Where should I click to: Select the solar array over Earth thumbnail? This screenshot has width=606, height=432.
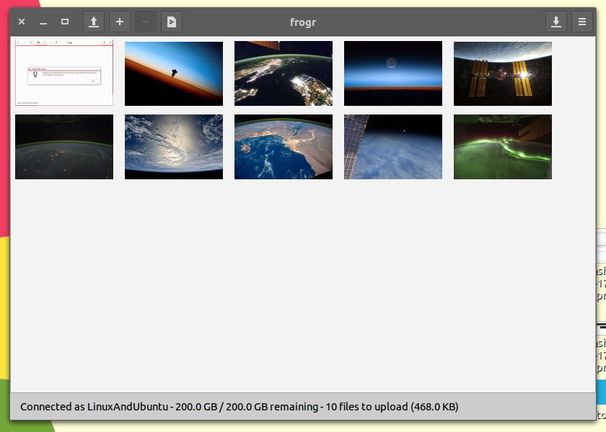[393, 147]
